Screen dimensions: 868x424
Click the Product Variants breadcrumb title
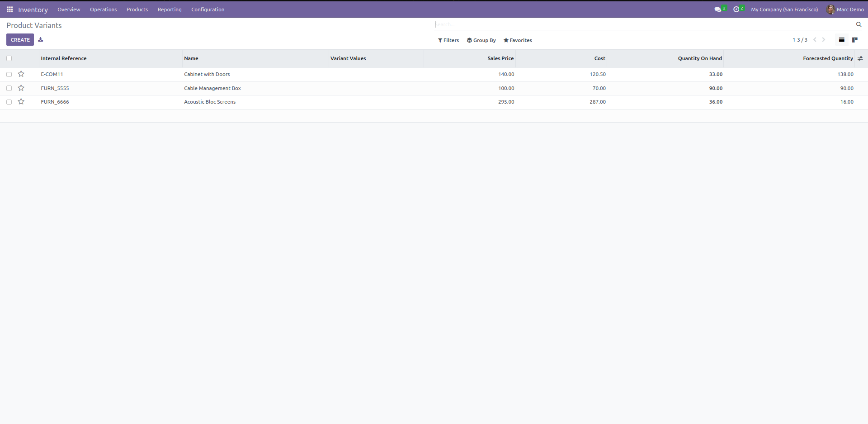click(x=34, y=25)
